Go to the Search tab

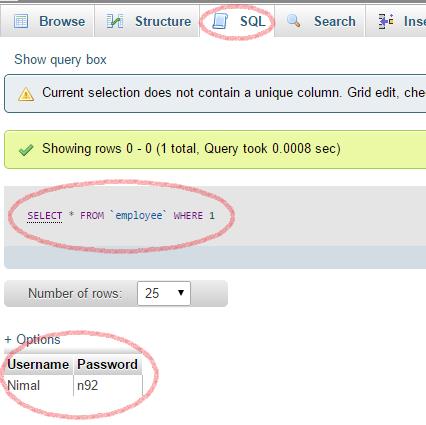point(320,21)
